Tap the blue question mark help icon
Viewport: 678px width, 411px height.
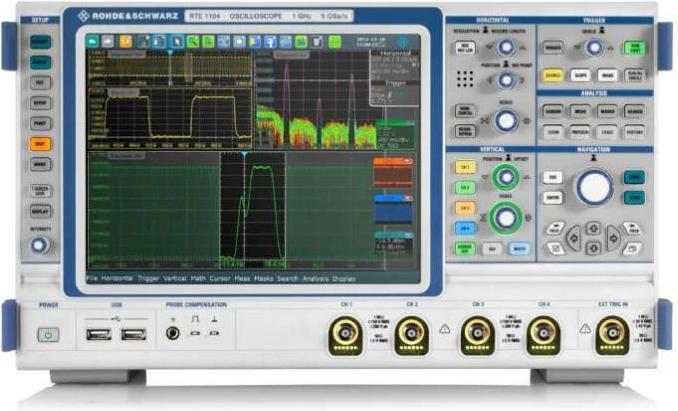(x=270, y=42)
